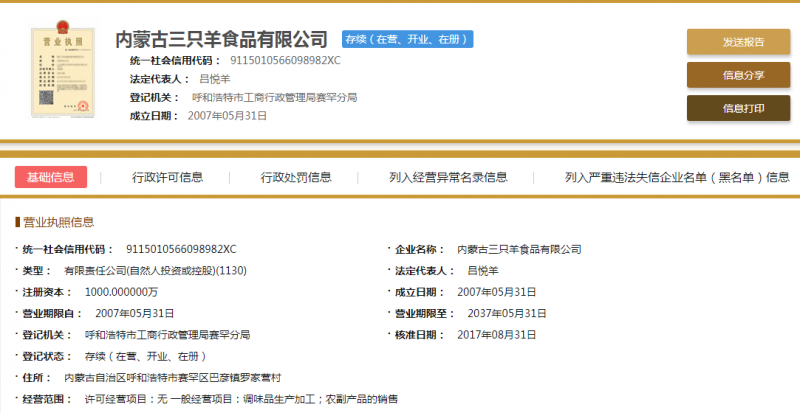Click the header legal representative name 吕悦羊
The image size is (800, 413).
tap(215, 79)
